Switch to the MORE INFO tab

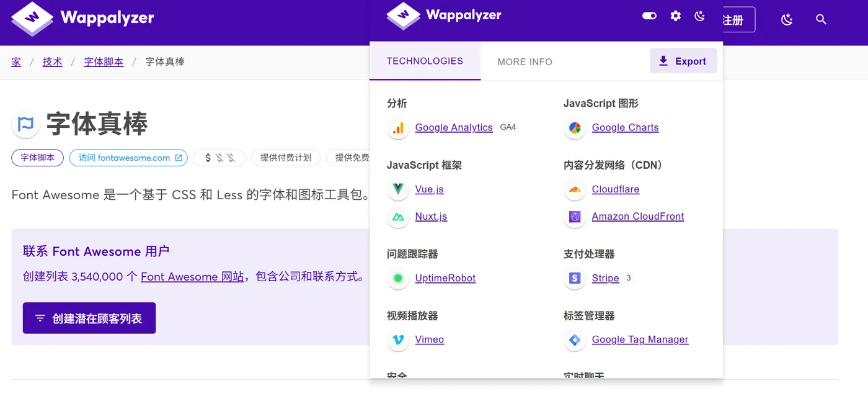(525, 61)
